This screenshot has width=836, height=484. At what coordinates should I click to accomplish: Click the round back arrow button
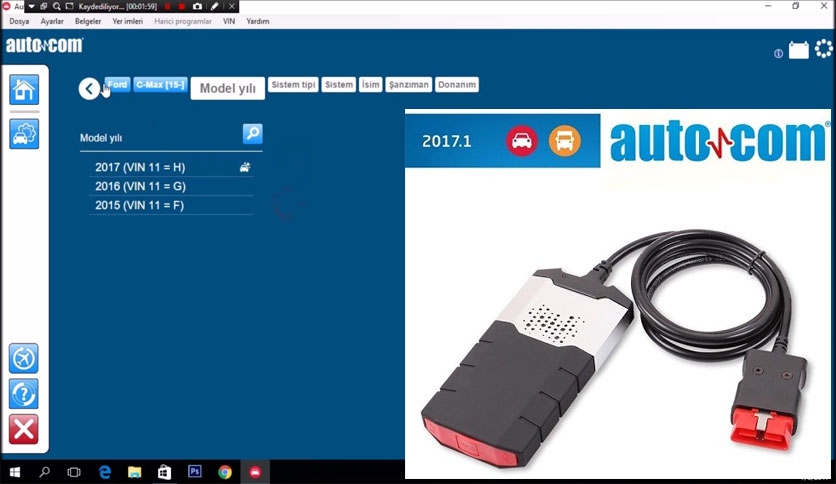pyautogui.click(x=90, y=88)
